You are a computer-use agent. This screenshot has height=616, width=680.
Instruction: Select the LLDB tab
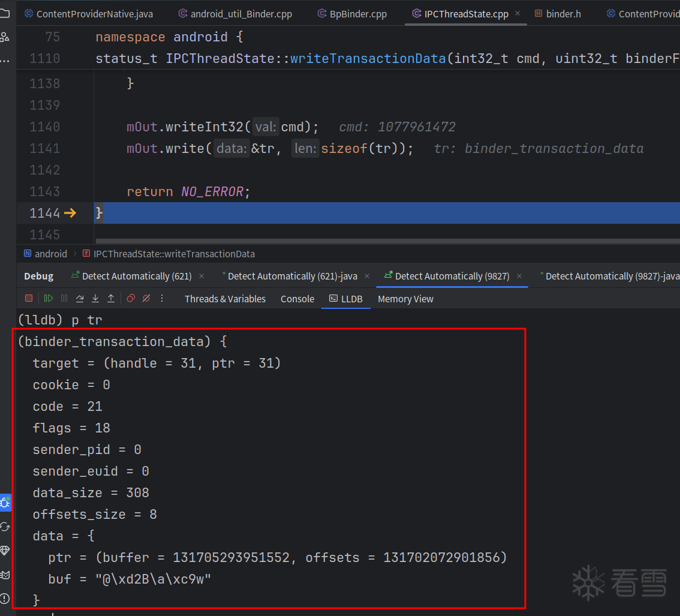345,299
